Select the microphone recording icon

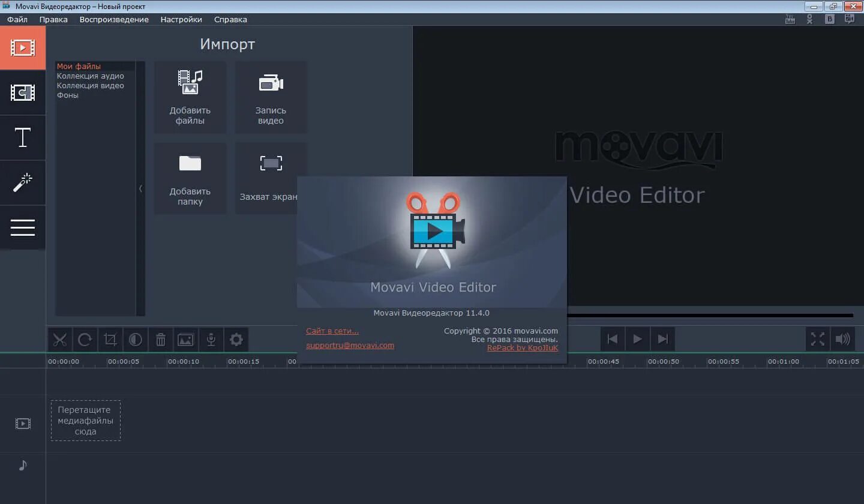[x=211, y=339]
